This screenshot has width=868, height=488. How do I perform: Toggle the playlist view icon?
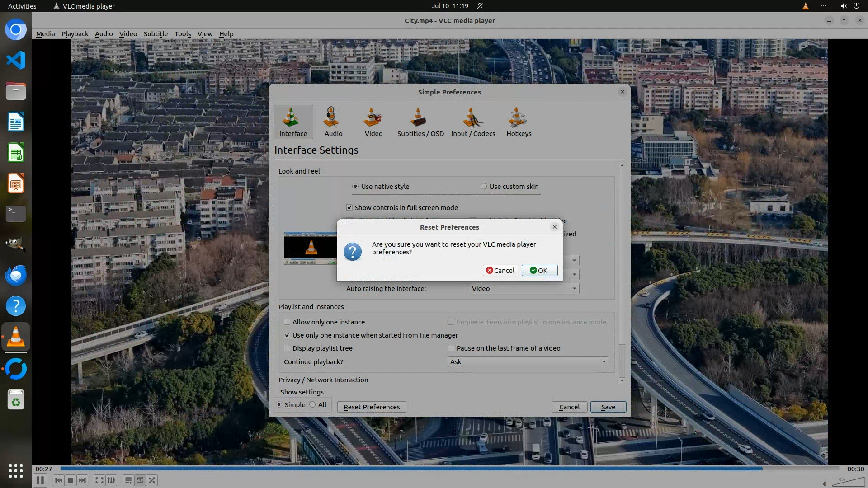coord(128,480)
